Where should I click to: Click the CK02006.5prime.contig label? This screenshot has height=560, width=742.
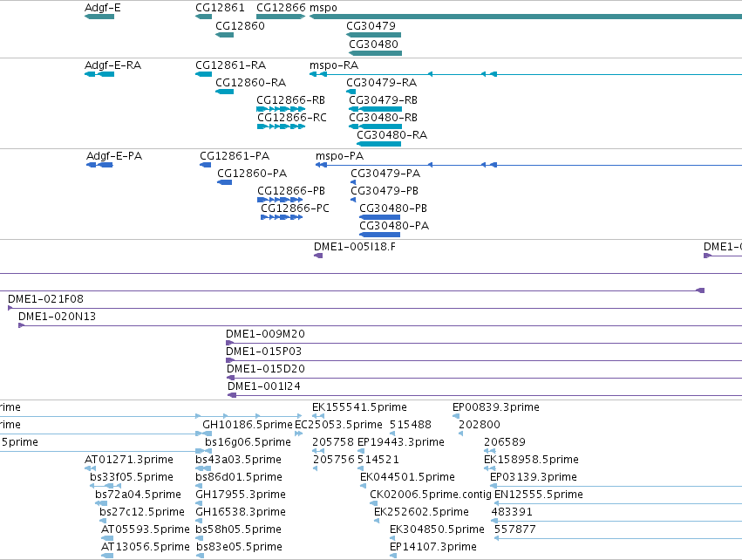(x=431, y=495)
